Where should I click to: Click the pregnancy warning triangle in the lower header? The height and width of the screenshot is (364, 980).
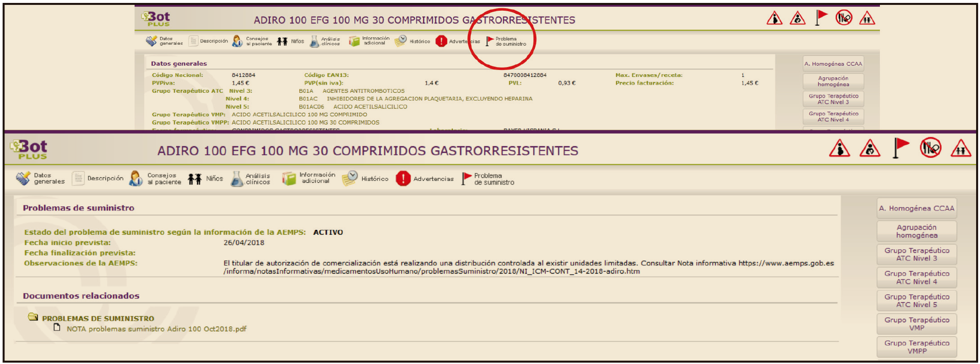pyautogui.click(x=839, y=148)
